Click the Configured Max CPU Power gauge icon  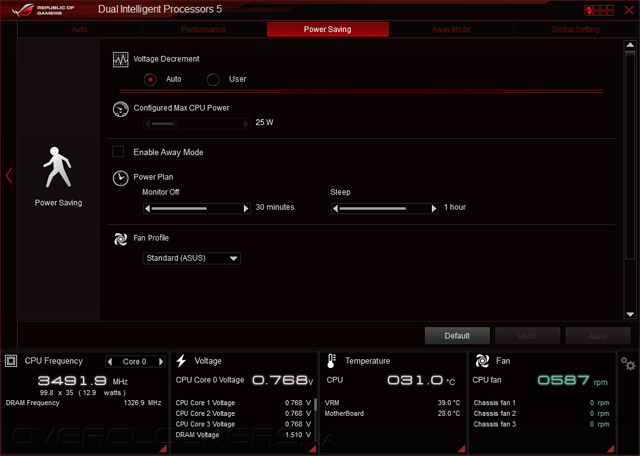point(120,109)
